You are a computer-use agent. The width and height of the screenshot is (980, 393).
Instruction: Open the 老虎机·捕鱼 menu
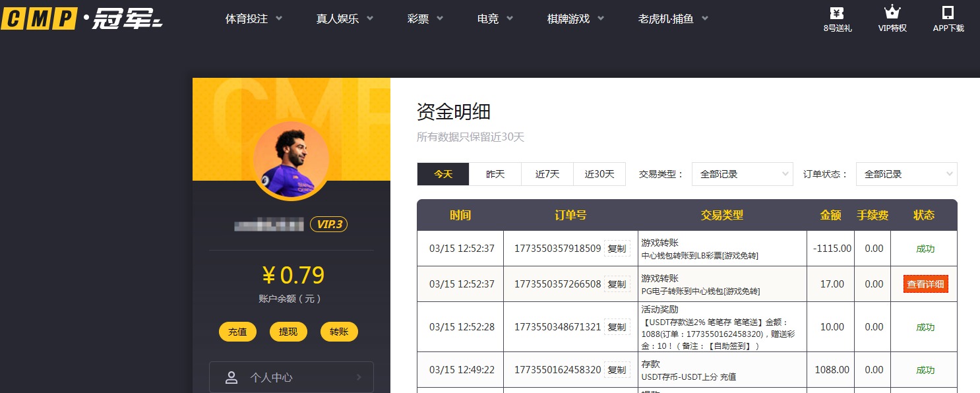pyautogui.click(x=667, y=19)
